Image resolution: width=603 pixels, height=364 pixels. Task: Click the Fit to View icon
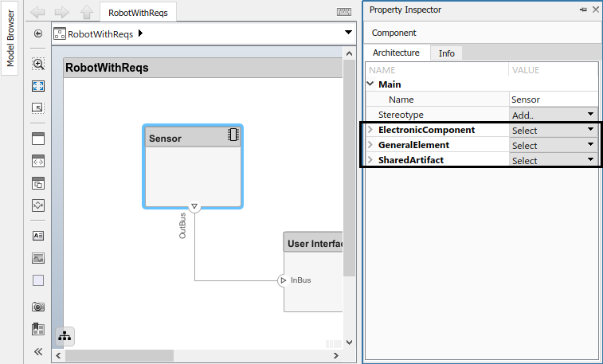coord(38,86)
